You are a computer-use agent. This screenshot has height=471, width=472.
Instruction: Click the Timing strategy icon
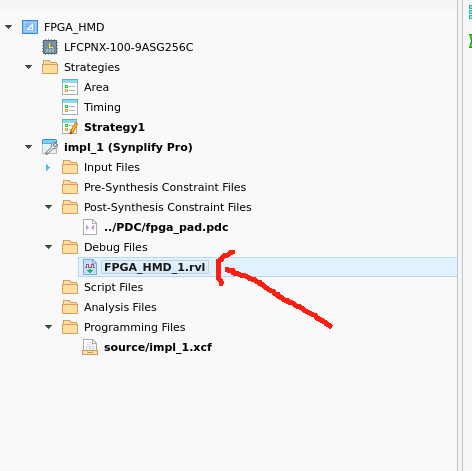(70, 107)
